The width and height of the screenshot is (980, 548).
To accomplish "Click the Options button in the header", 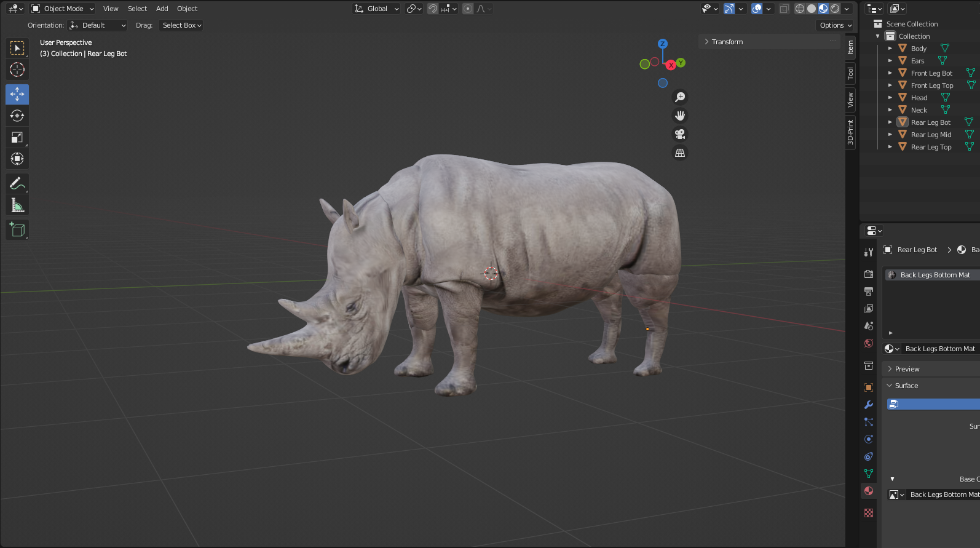I will tap(836, 25).
